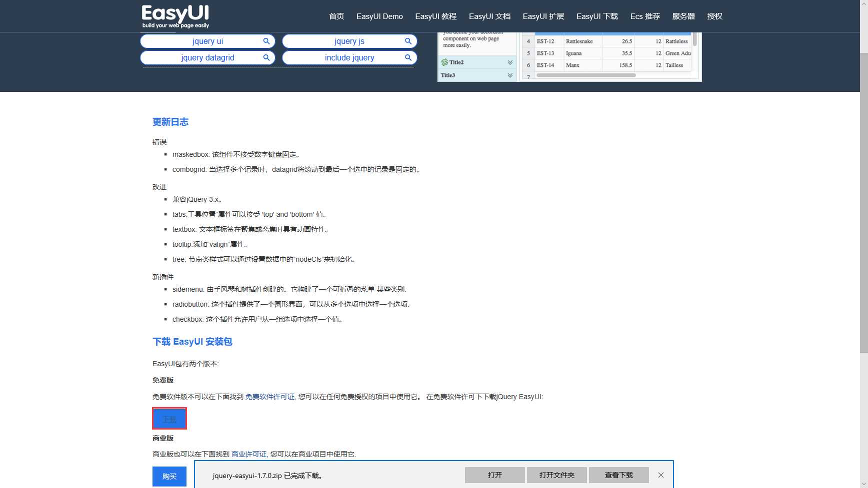Click the blue 下载 button
868x488 pixels.
[169, 419]
